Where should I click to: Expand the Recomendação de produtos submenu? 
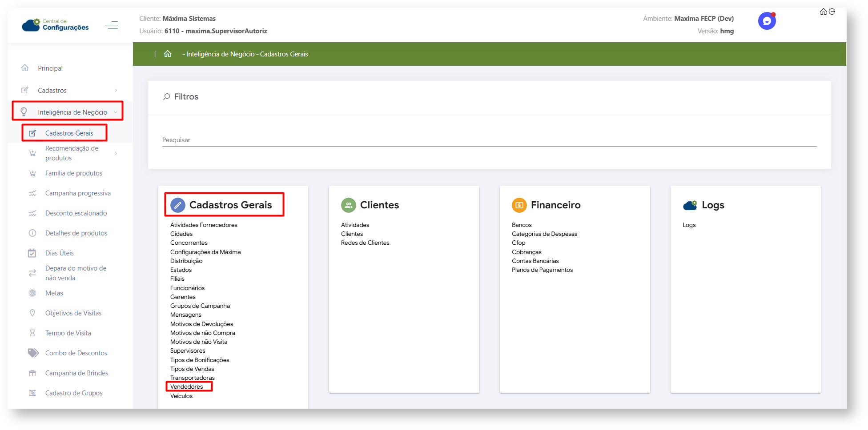tap(116, 153)
